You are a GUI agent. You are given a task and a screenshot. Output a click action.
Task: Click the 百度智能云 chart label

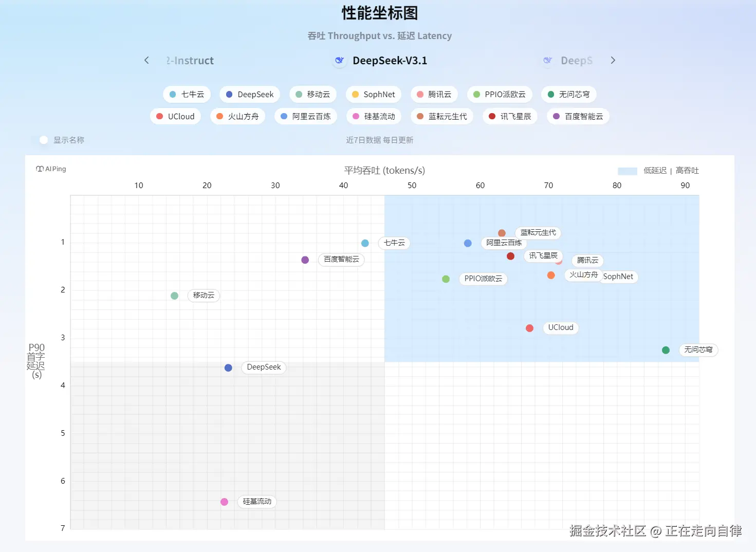[341, 260]
